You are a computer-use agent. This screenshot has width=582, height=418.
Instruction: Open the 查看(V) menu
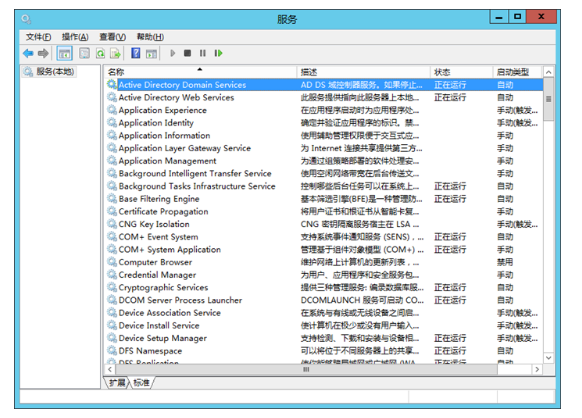point(113,37)
